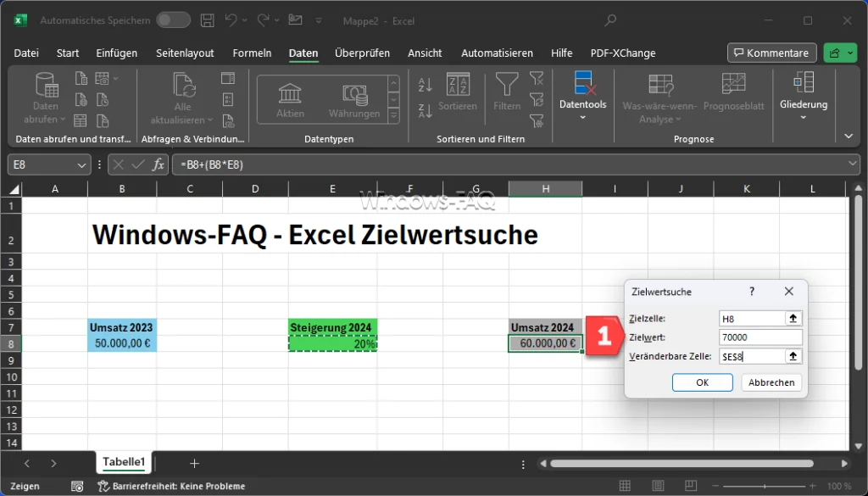Open the Share button dropdown
The height and width of the screenshot is (496, 868).
pyautogui.click(x=851, y=53)
